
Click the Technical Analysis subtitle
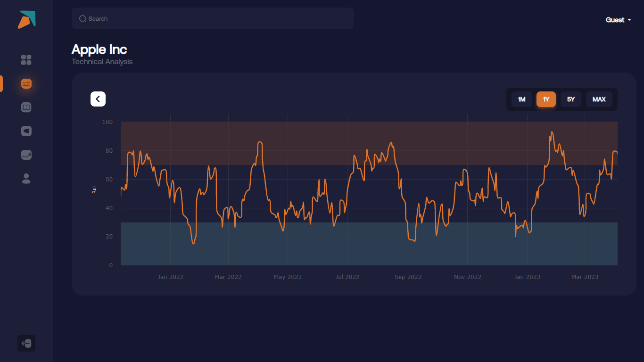click(x=102, y=62)
